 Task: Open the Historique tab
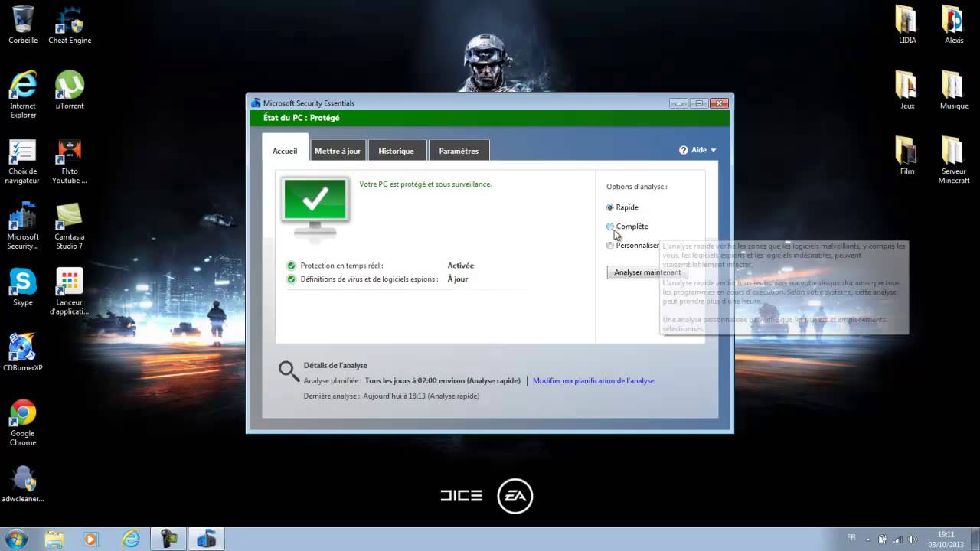click(x=396, y=151)
